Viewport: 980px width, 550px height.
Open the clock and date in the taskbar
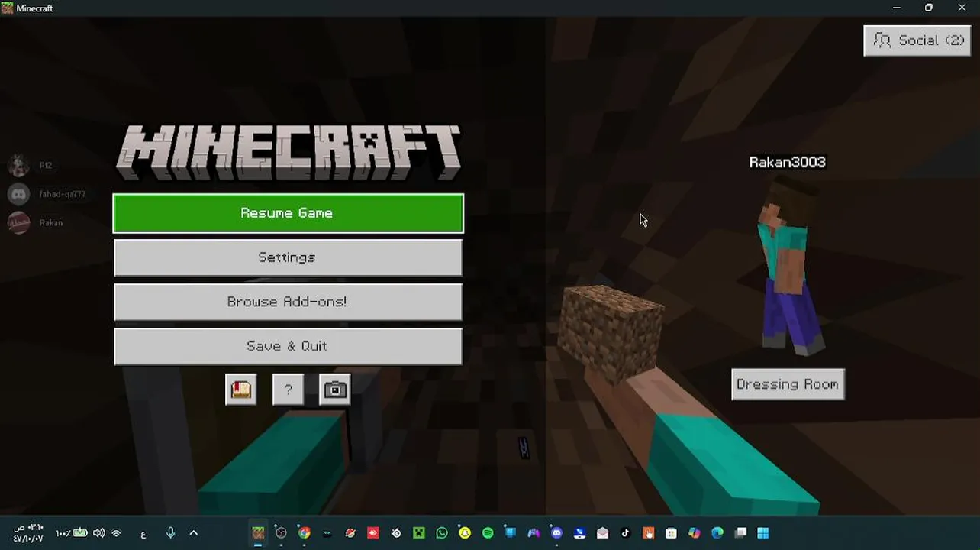(28, 533)
